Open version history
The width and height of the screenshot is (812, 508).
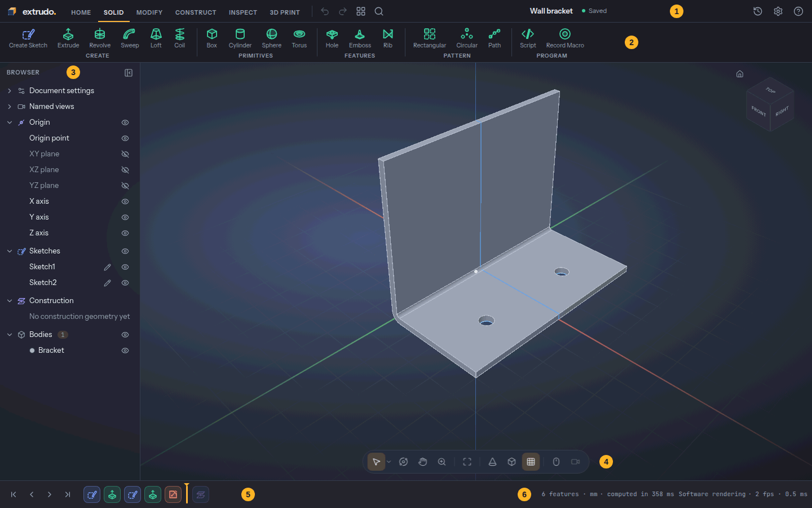click(758, 11)
